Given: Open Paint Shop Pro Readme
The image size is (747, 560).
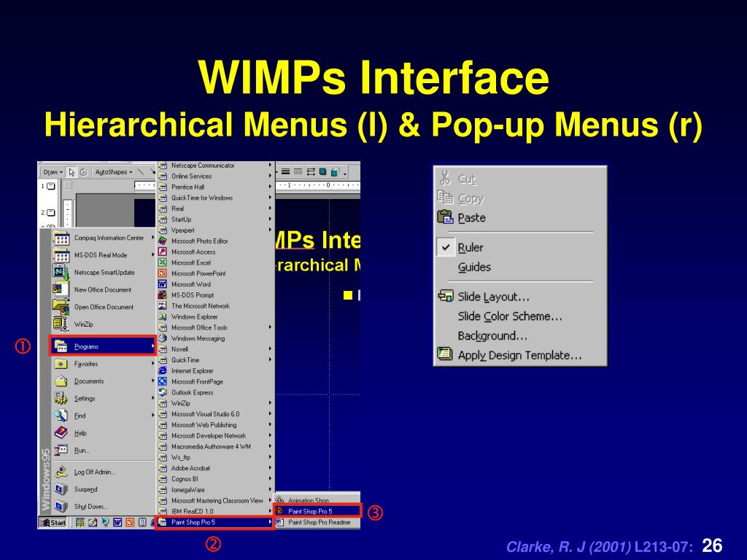Looking at the screenshot, I should point(318,522).
